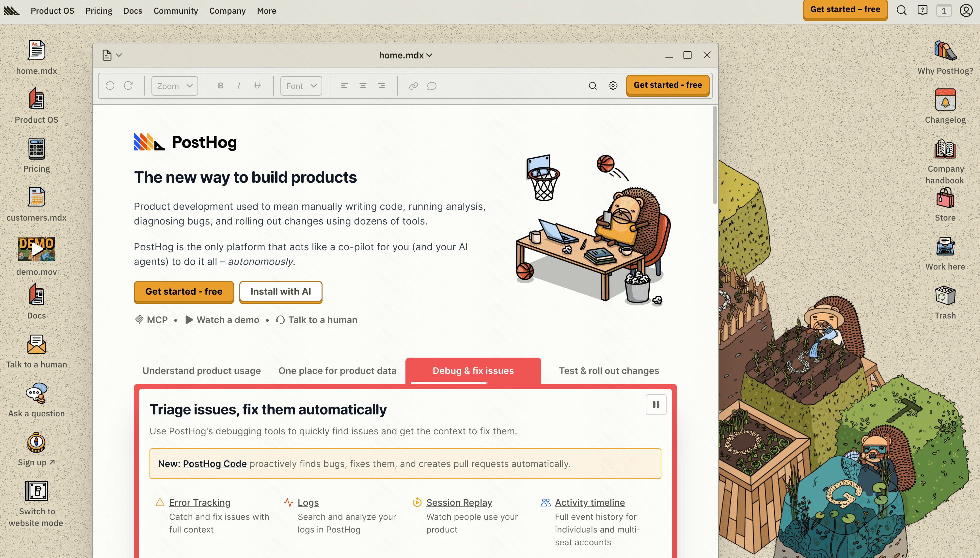Click Switch to website mode icon
Screen dimensions: 980x558
coord(37,491)
